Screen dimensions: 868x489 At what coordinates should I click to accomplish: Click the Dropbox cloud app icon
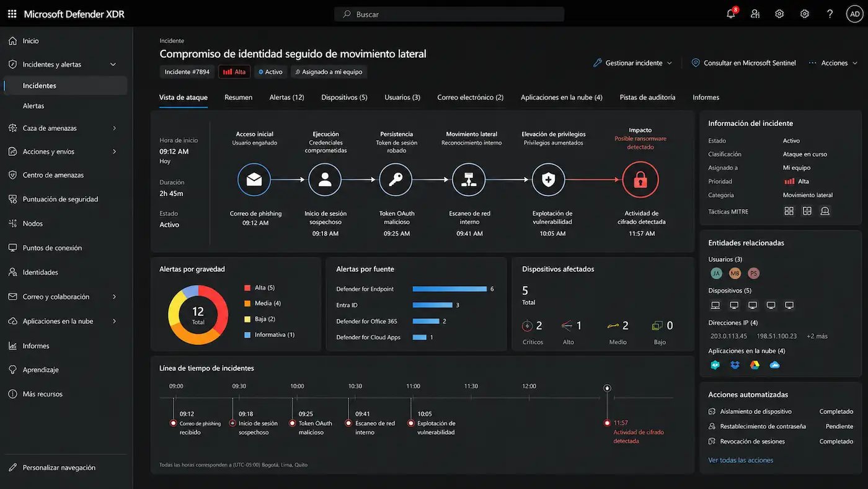(735, 365)
